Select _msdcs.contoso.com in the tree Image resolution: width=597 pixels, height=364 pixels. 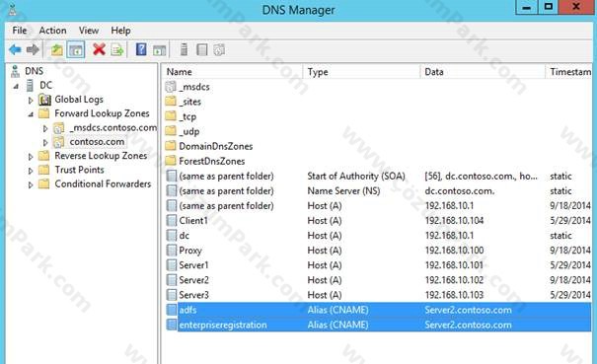pos(112,127)
